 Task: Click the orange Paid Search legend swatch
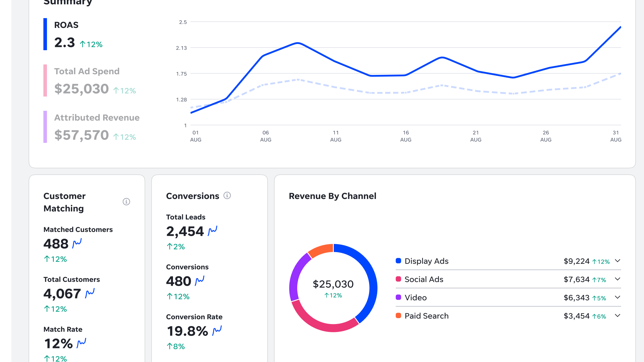[x=399, y=316]
